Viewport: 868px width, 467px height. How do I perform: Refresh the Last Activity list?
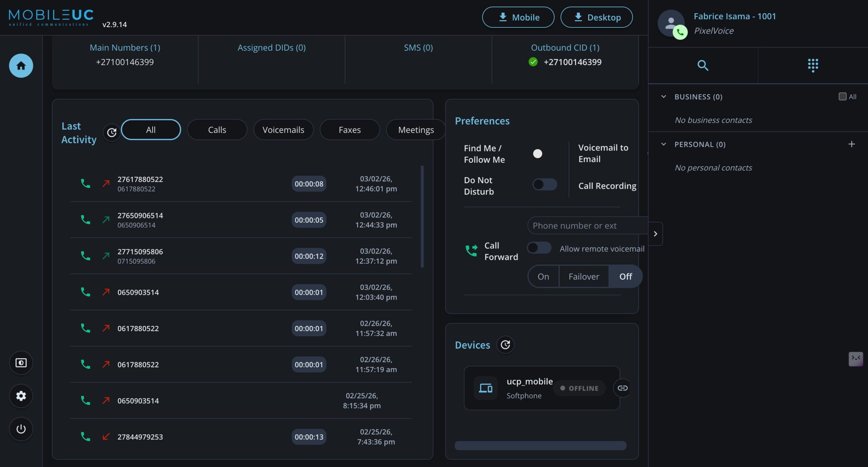click(x=112, y=133)
